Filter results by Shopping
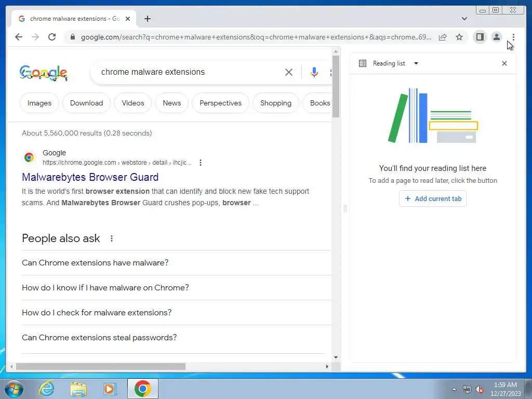Screen dimensions: 532x399 [x=276, y=103]
